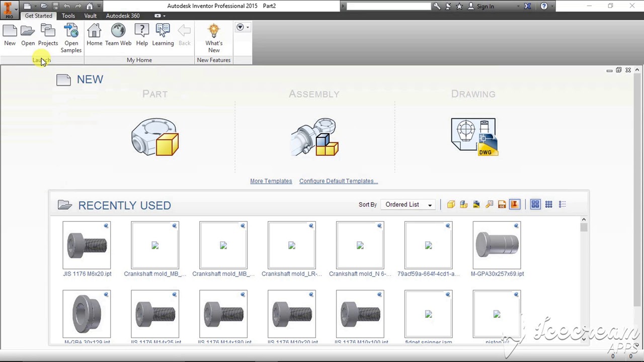Pin the M-GPA30x257x69.ipt thumbnail

[x=516, y=226]
